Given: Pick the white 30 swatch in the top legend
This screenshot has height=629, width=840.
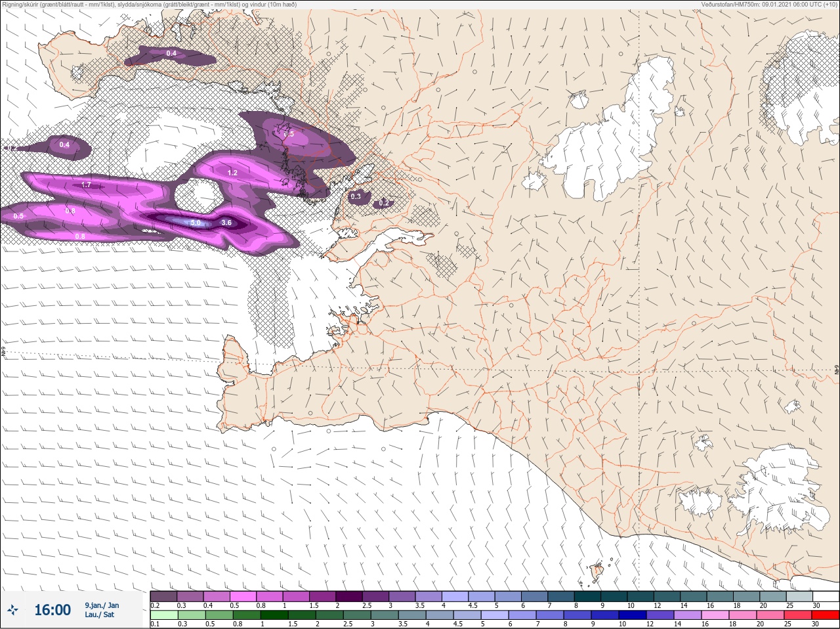Looking at the screenshot, I should [x=826, y=596].
